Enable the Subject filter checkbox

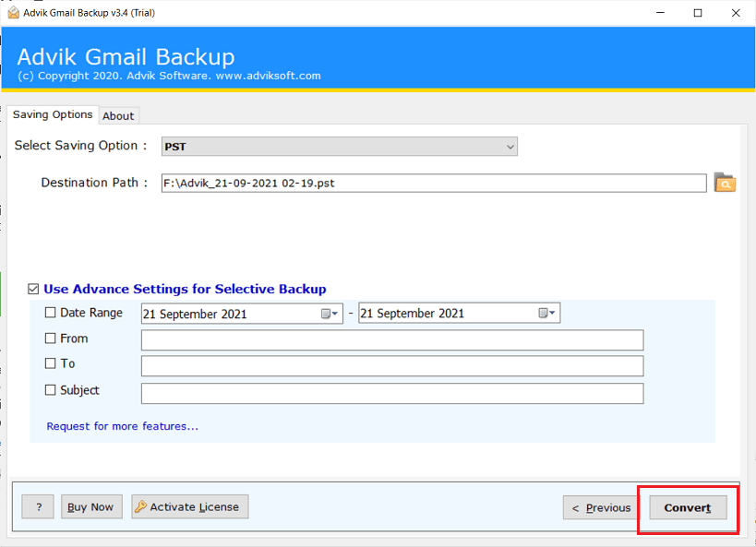(x=50, y=390)
